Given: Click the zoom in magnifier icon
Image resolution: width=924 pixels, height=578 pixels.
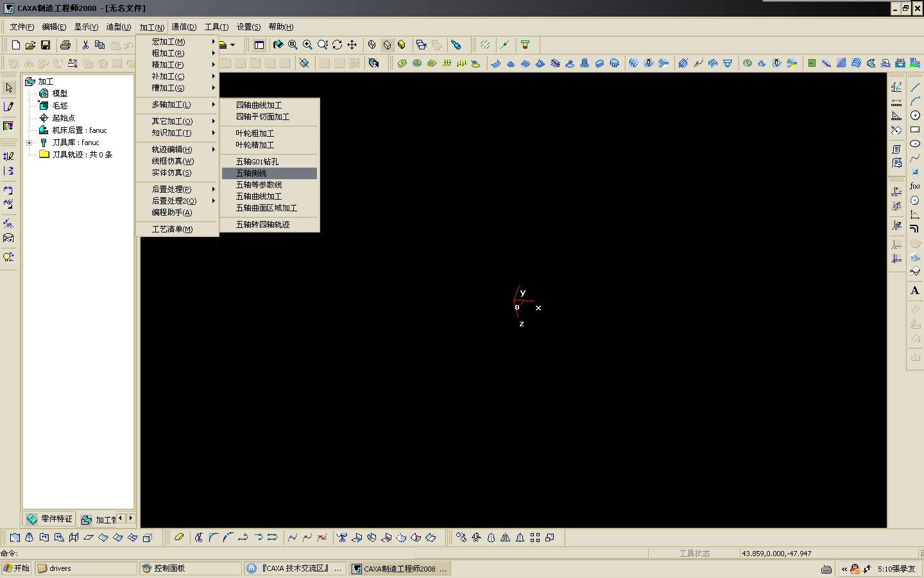Looking at the screenshot, I should (308, 45).
